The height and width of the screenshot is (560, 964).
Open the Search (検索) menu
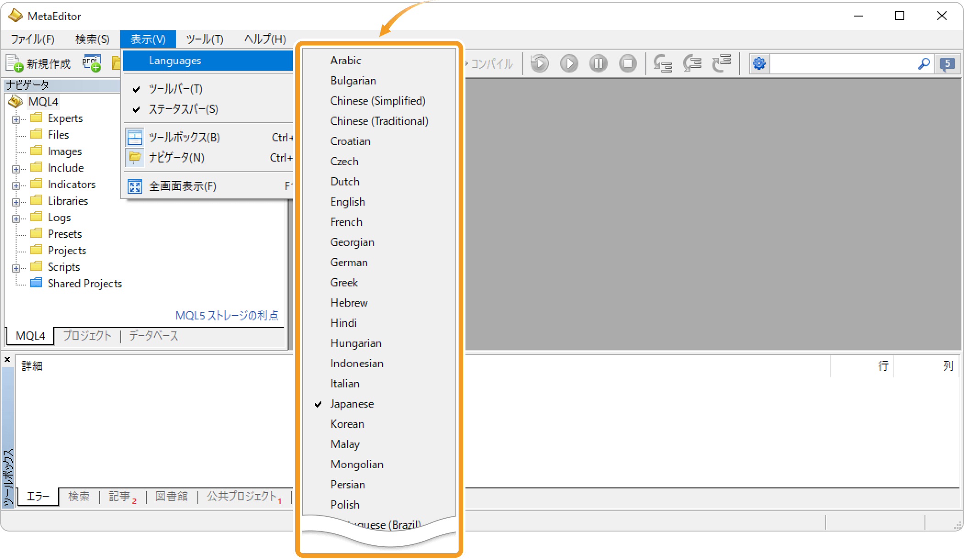pyautogui.click(x=93, y=39)
